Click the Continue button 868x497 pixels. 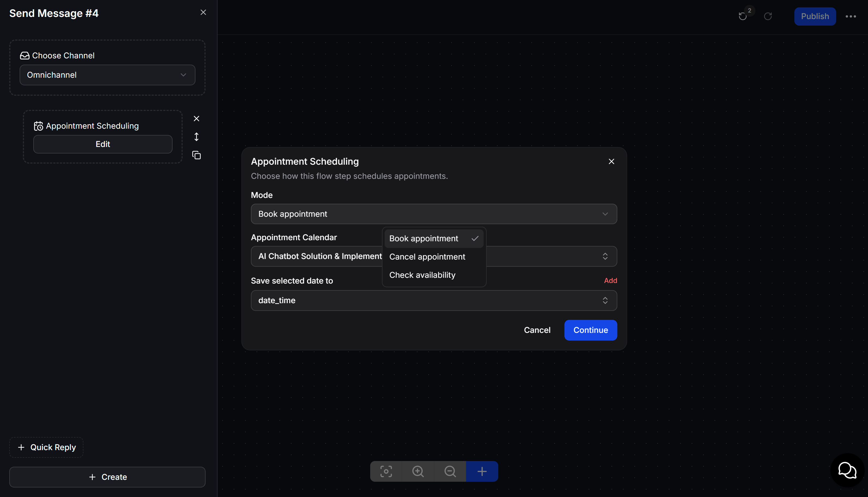click(590, 330)
